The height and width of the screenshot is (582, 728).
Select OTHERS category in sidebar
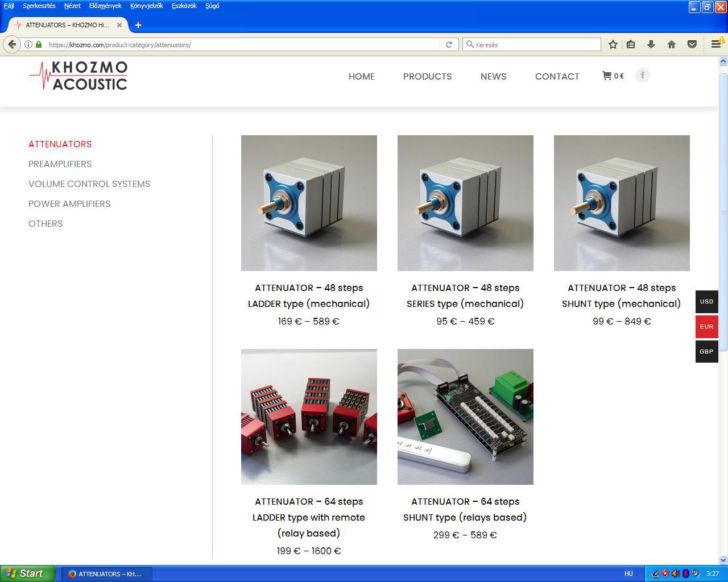click(45, 223)
